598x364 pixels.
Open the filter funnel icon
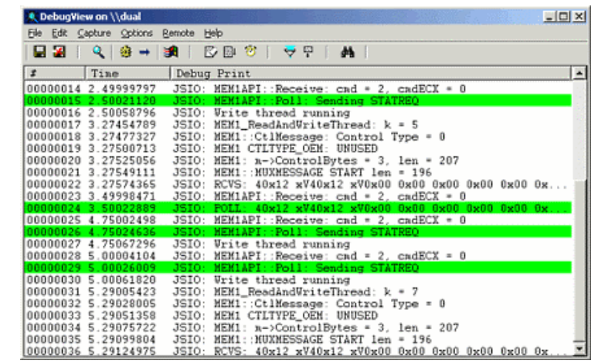(290, 52)
